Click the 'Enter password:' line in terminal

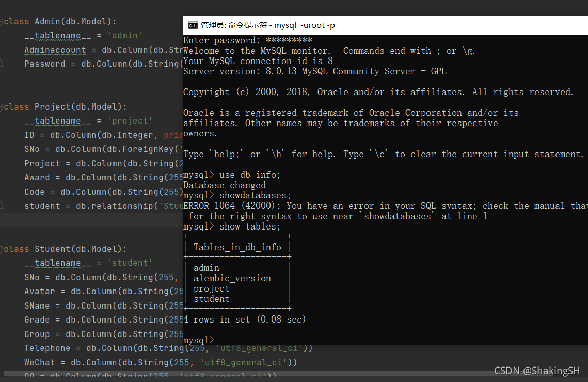247,40
